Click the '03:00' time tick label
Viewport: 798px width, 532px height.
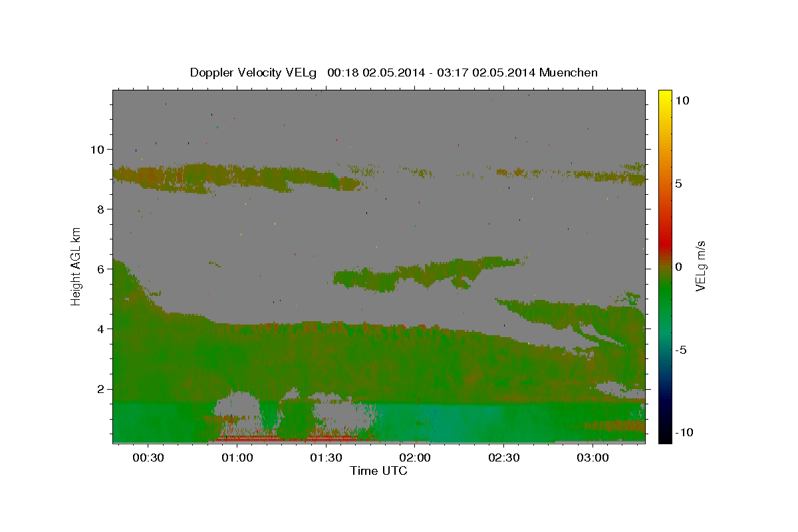coord(593,458)
